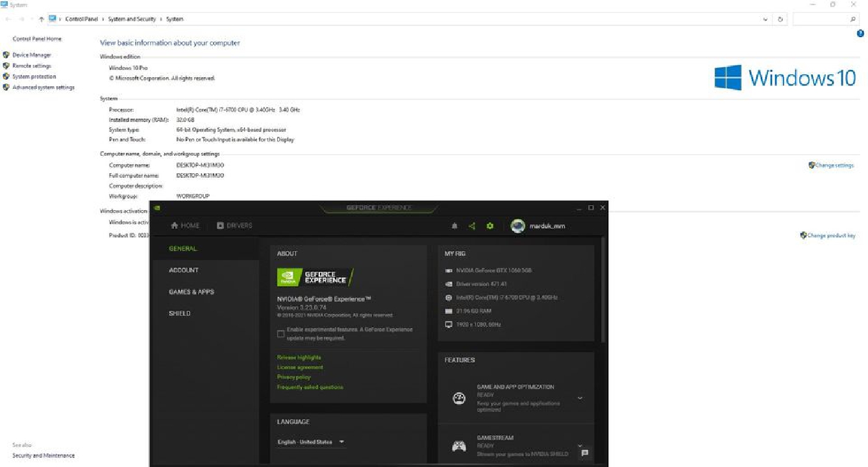Open Control Panel help question mark

coord(861,33)
